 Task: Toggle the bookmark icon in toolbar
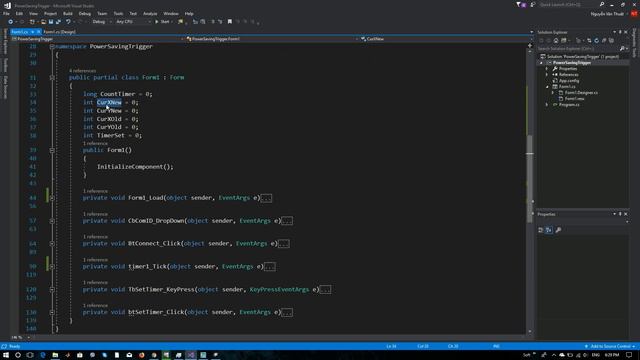(230, 22)
